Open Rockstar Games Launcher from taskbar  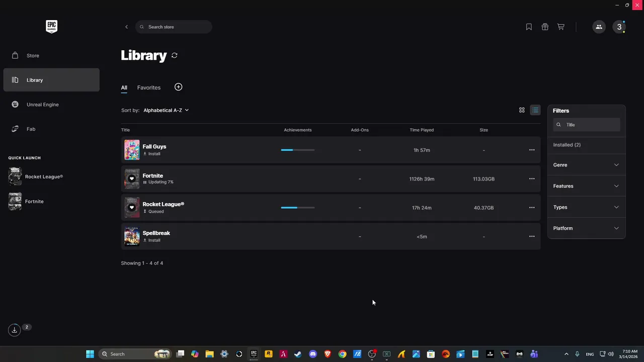[269, 354]
